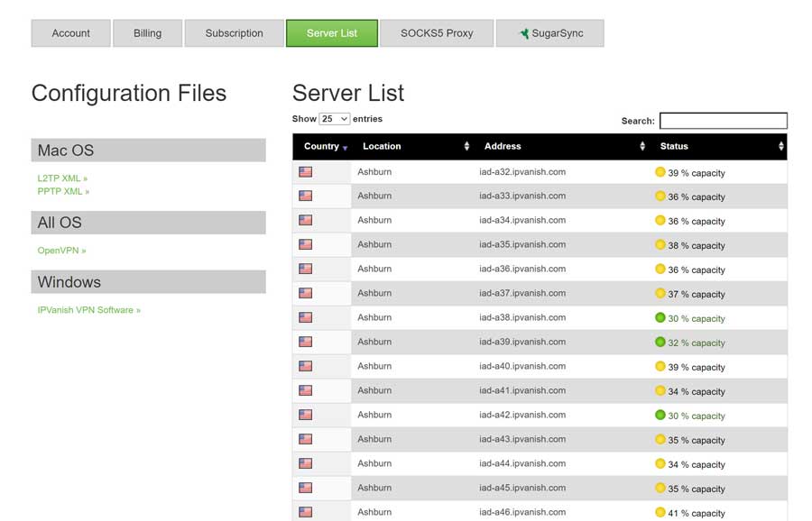Click the US flag beside iad-a33.ipvanish.com

pos(306,197)
